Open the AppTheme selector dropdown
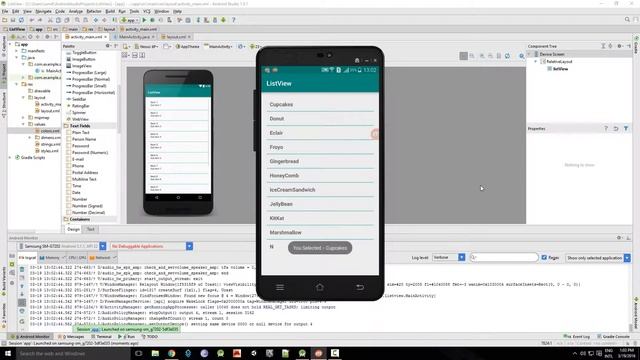640x360 pixels. (187, 47)
